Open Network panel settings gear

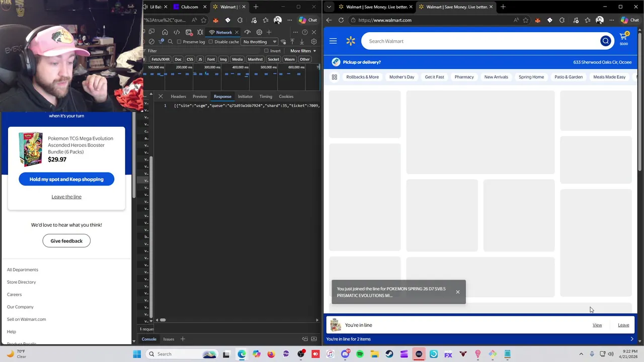[314, 42]
